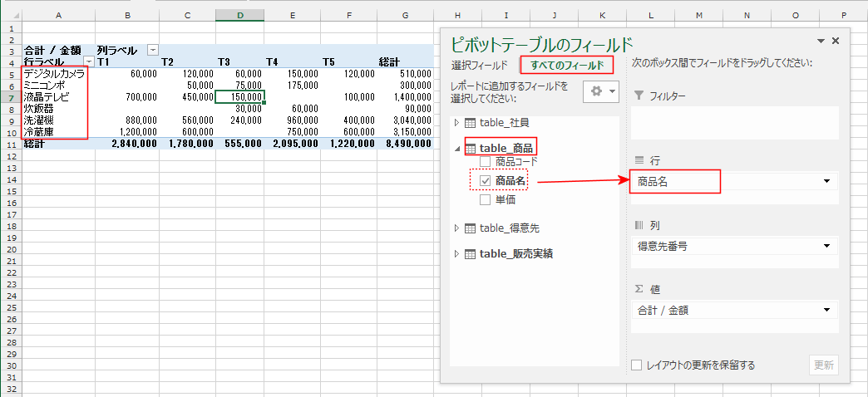Expand the table_社員 table node

point(456,123)
